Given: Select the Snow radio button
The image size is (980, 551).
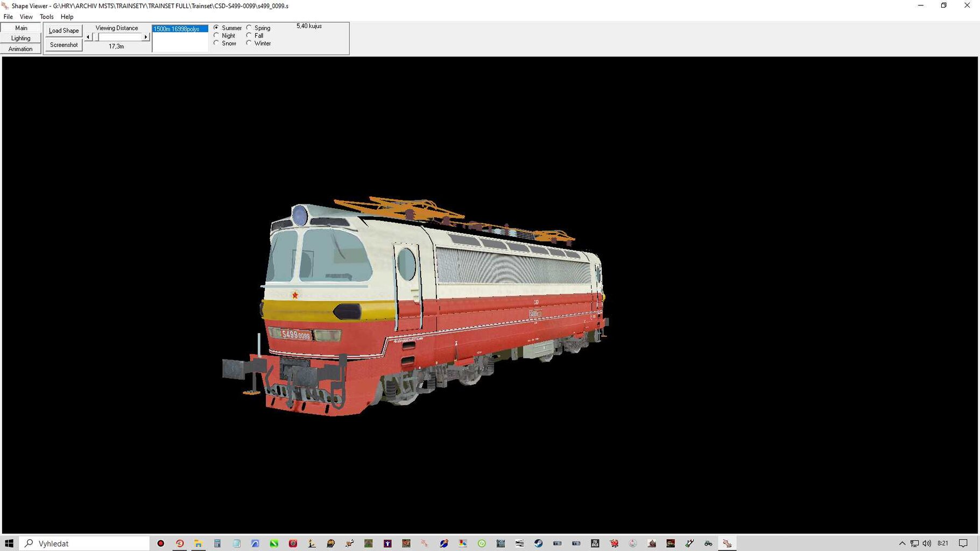Looking at the screenshot, I should (x=217, y=43).
